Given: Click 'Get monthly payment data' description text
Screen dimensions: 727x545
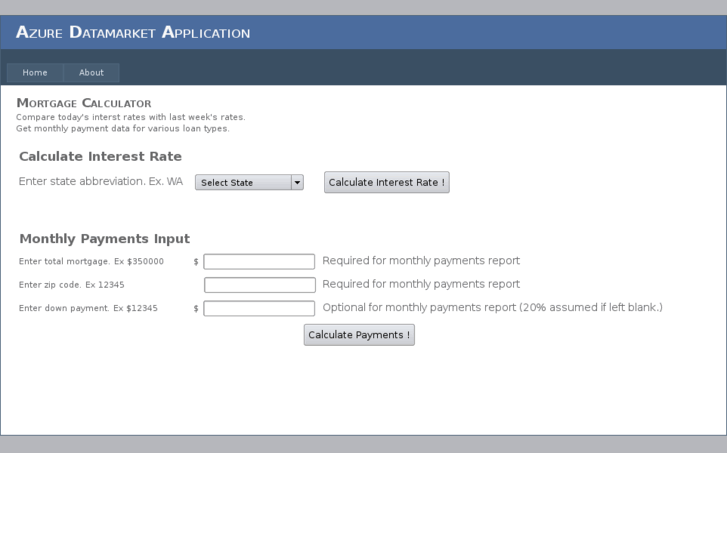Looking at the screenshot, I should click(x=123, y=128).
